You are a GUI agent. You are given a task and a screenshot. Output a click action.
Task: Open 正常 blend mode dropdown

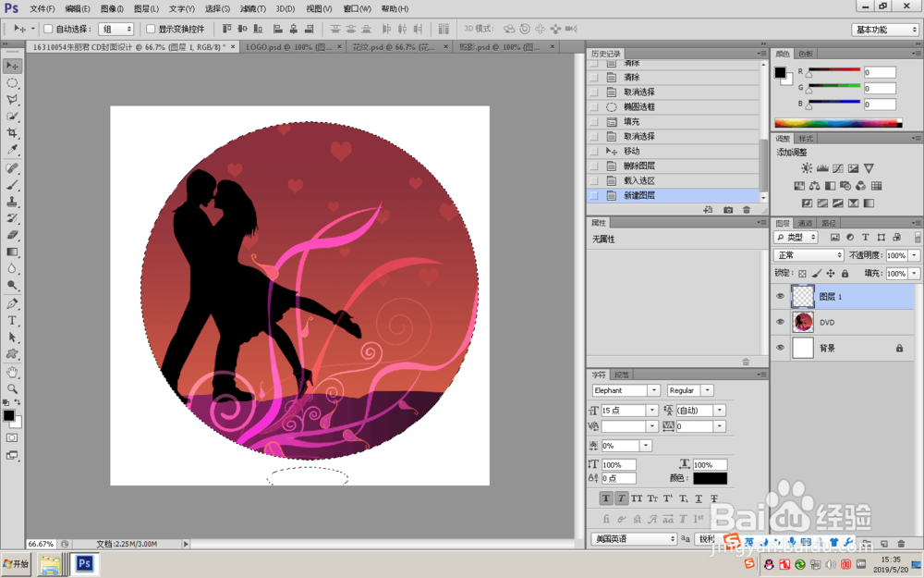(808, 255)
